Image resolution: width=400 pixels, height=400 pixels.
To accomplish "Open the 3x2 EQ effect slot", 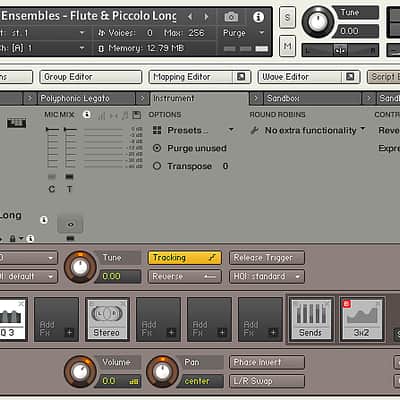I will [362, 319].
